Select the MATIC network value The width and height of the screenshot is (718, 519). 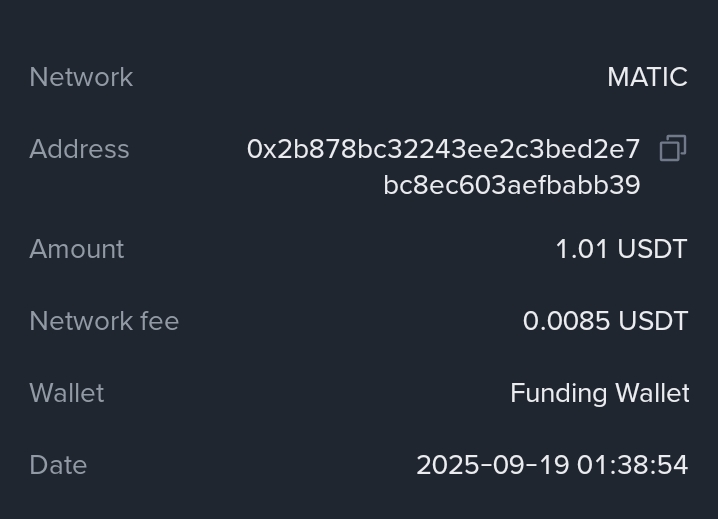pyautogui.click(x=647, y=77)
